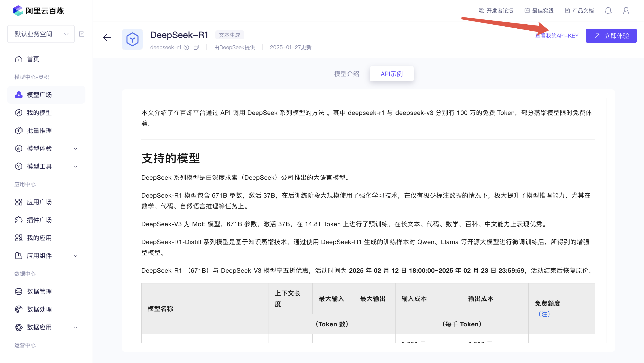Click the 数据处理 icon
The height and width of the screenshot is (363, 644).
click(19, 309)
